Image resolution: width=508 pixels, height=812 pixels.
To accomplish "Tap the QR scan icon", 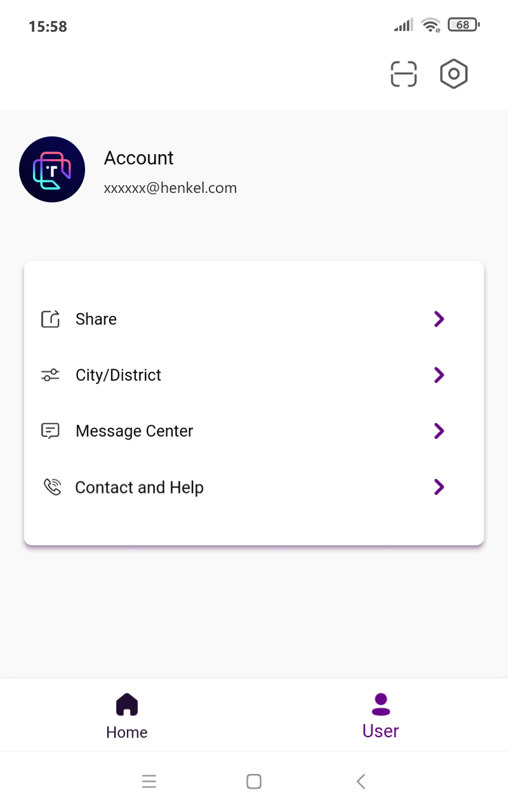I will click(x=403, y=74).
